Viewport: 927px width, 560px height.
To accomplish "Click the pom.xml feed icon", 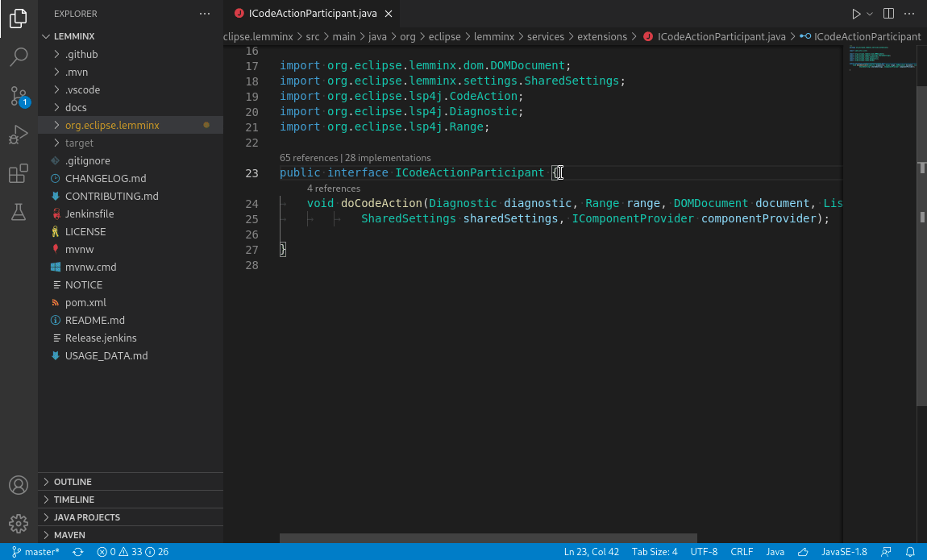I will (x=56, y=302).
